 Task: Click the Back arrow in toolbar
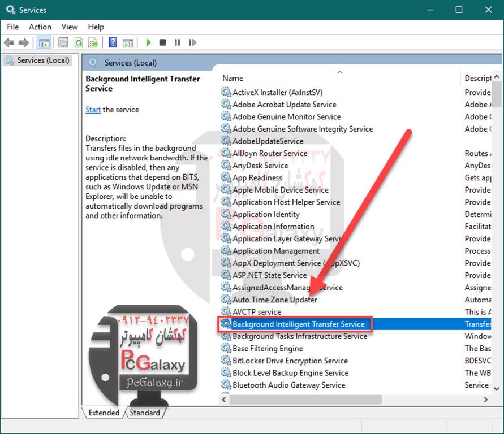click(x=9, y=42)
